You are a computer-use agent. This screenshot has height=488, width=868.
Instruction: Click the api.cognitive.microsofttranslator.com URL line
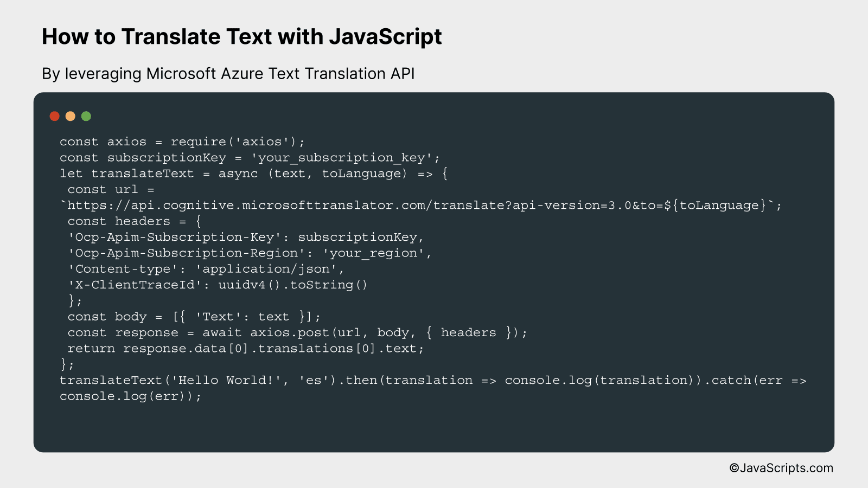[421, 206]
